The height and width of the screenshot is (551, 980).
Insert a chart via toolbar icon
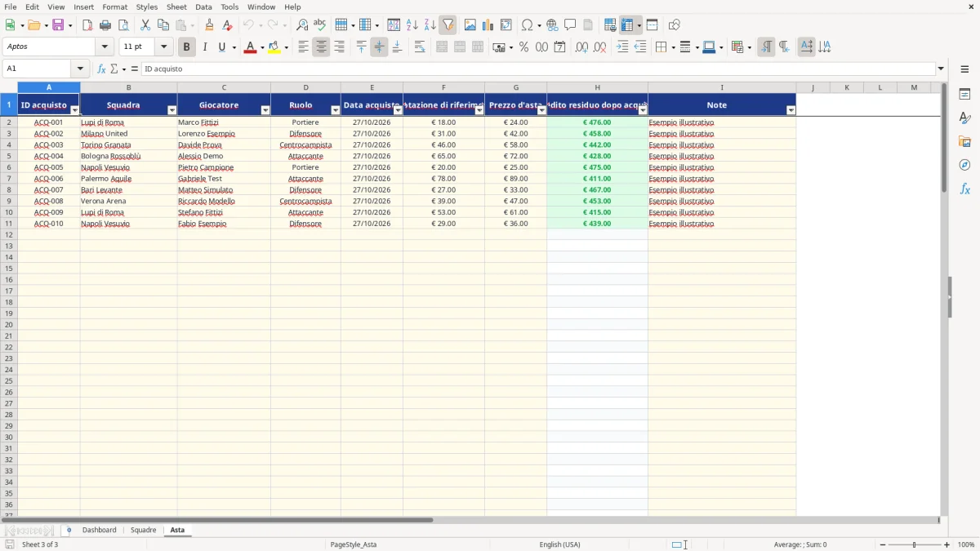tap(488, 25)
